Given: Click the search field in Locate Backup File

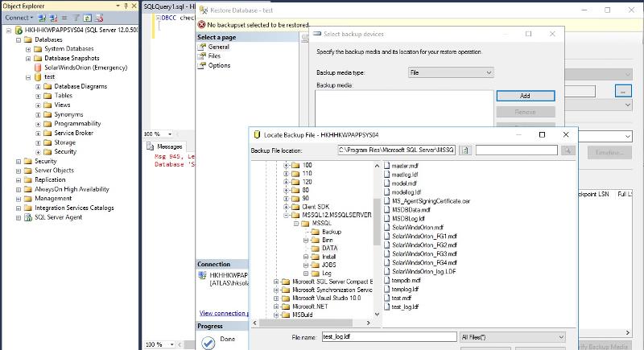Looking at the screenshot, I should point(516,150).
